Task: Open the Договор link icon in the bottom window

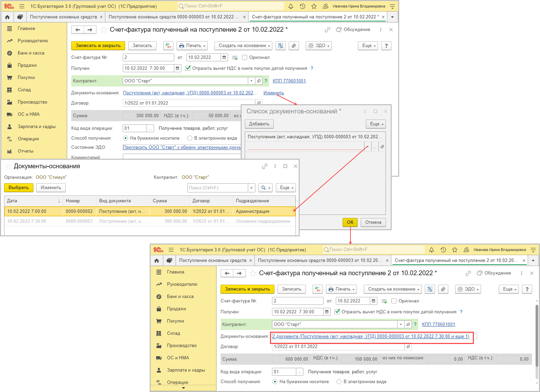Action: point(408,347)
